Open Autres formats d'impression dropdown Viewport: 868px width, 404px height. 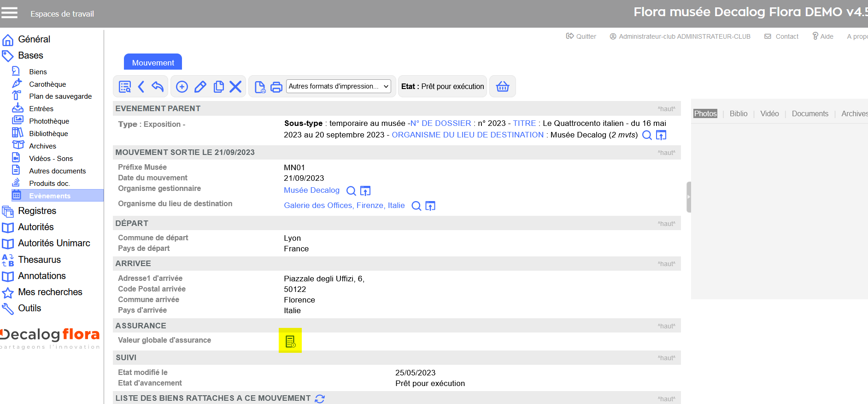click(339, 86)
